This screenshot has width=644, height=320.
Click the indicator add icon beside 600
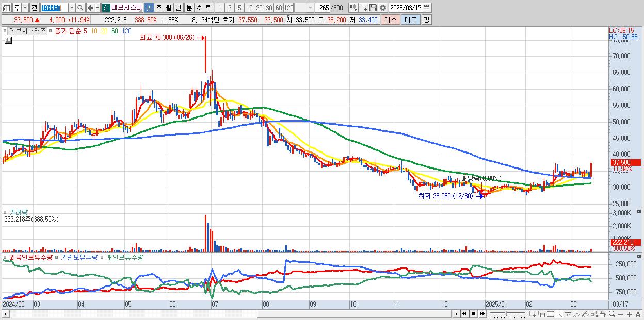coord(353,8)
